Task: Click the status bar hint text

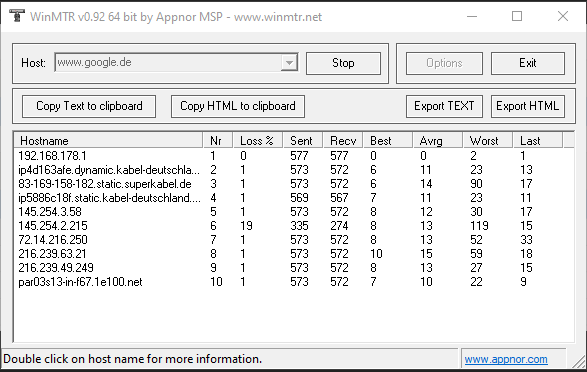Action: [x=132, y=359]
